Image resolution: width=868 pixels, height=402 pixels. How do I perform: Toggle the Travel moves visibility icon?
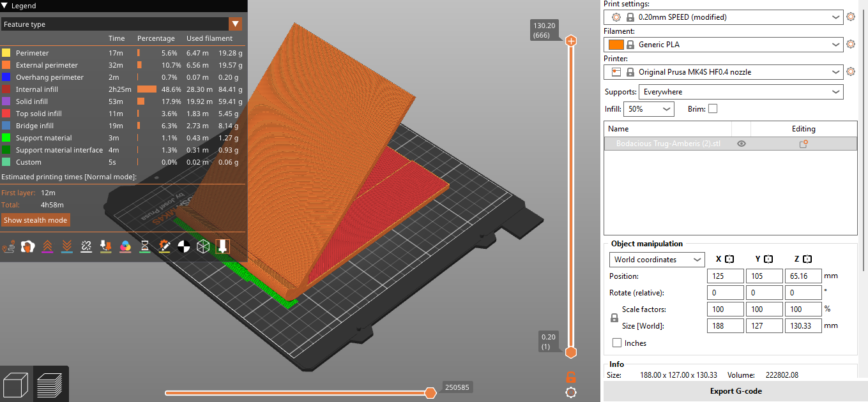10,246
